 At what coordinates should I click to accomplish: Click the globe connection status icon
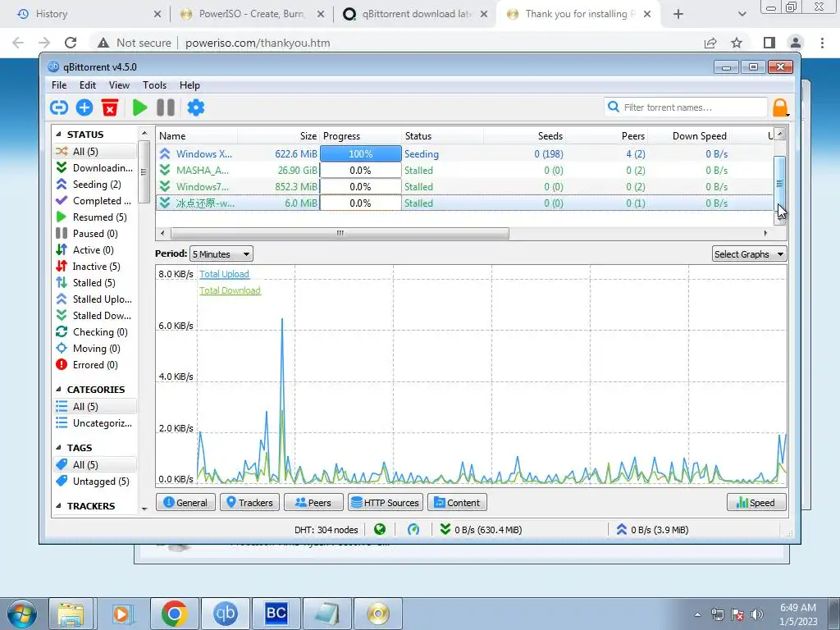coord(380,529)
